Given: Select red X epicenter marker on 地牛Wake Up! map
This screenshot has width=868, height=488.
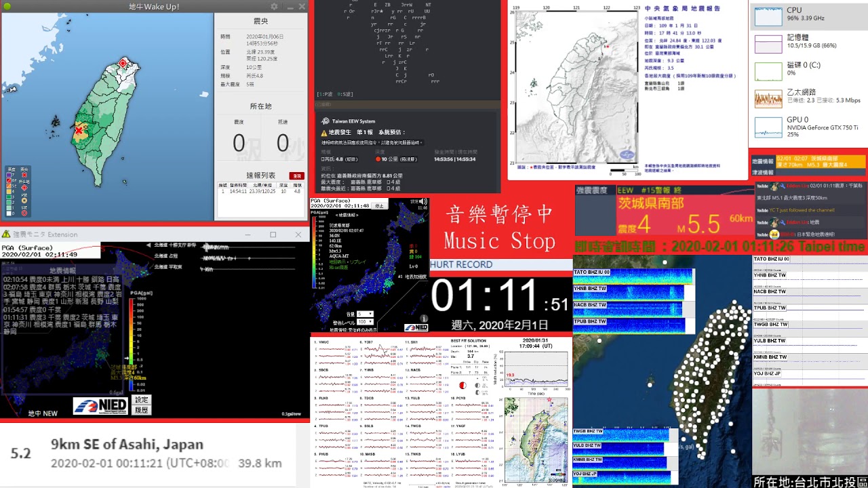Looking at the screenshot, I should pyautogui.click(x=79, y=129).
